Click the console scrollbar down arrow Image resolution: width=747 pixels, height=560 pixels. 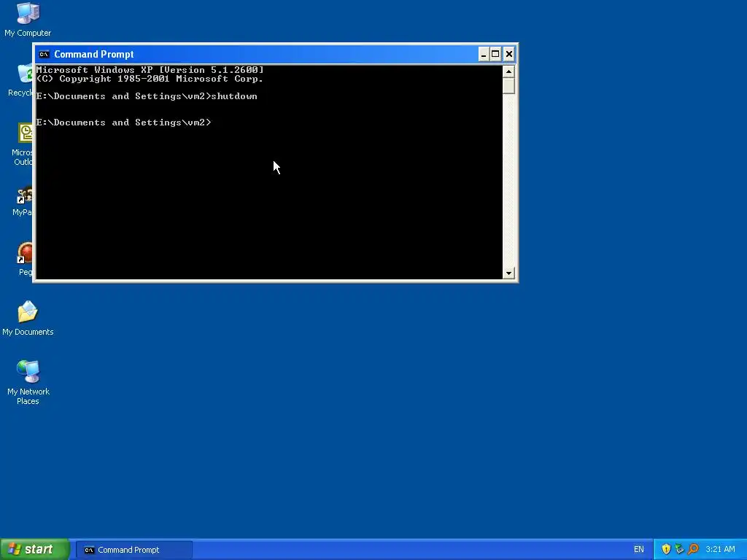coord(508,273)
